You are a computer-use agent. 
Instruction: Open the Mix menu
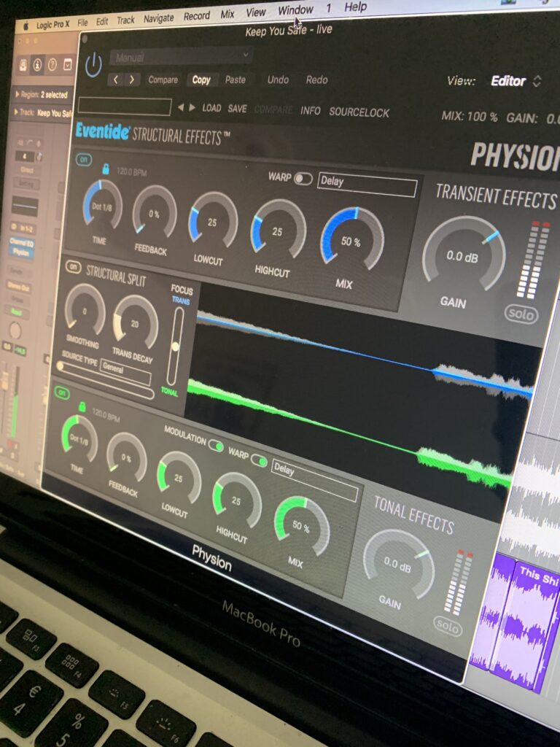click(x=227, y=15)
